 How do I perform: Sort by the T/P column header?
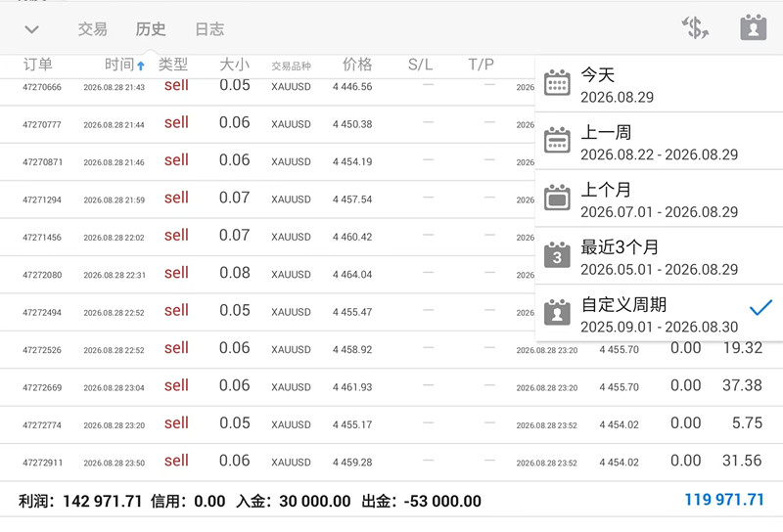pos(481,65)
